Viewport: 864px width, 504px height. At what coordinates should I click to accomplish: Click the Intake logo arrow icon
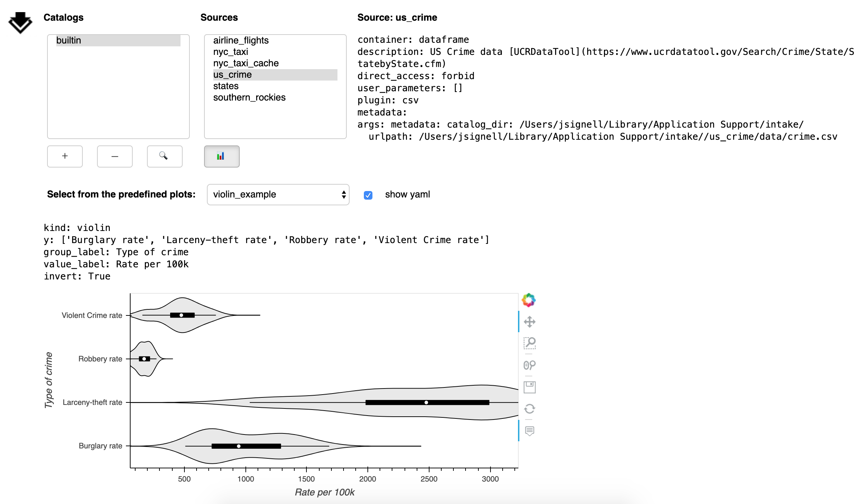(x=20, y=22)
